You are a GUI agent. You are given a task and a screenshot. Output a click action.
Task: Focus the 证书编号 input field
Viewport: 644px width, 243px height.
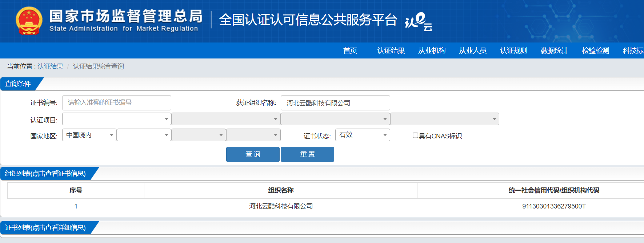coord(117,103)
